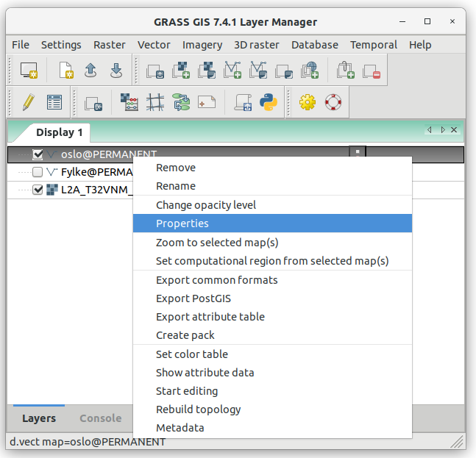Choose Rename from context menu
476x458 pixels.
(x=272, y=186)
